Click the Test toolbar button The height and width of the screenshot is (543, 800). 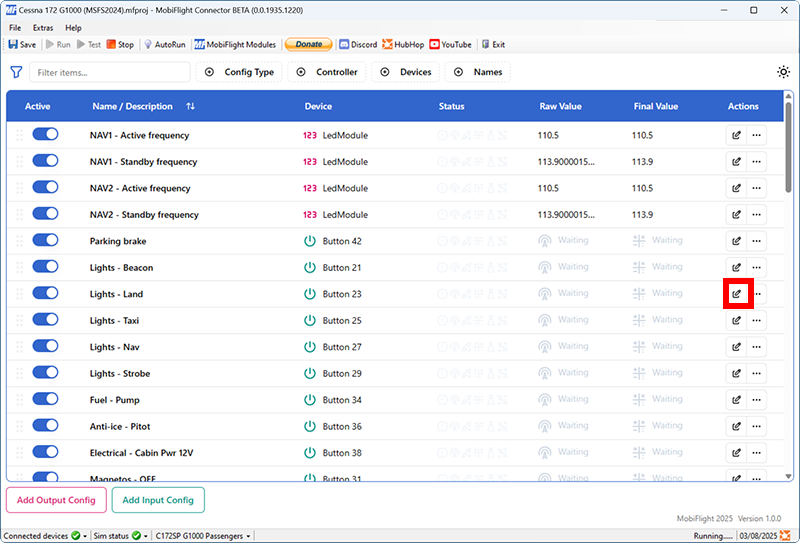(x=89, y=44)
